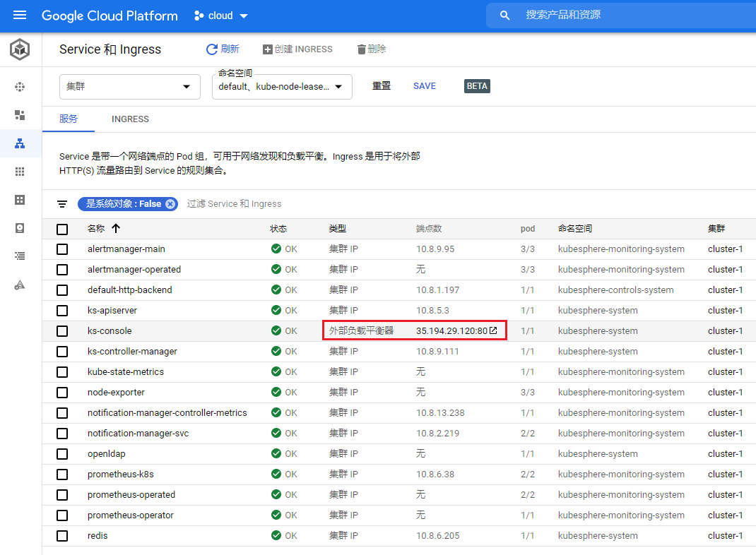The image size is (756, 555).
Task: Expand the cluster filter dropdown
Action: 130,87
